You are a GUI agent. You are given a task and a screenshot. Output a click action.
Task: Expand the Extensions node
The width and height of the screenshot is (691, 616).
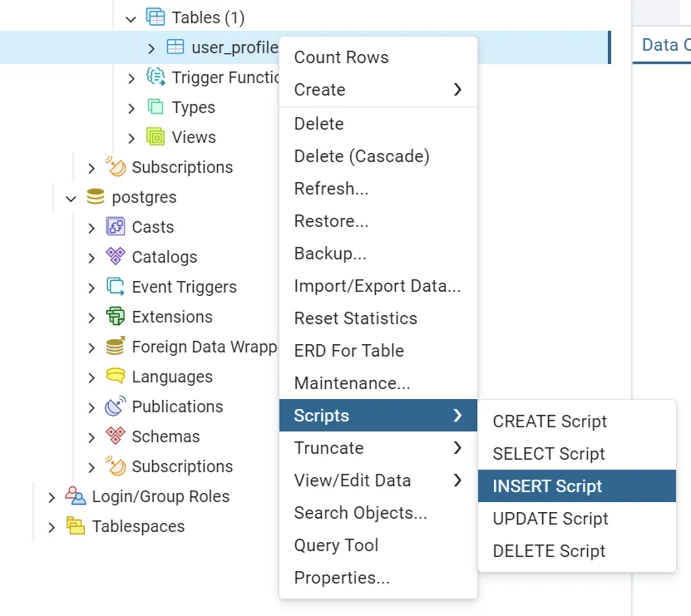coord(91,318)
